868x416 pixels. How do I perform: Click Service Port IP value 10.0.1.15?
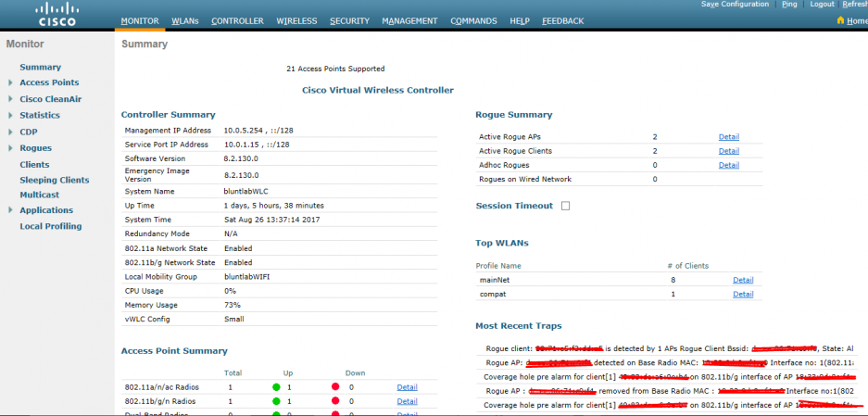(x=241, y=145)
